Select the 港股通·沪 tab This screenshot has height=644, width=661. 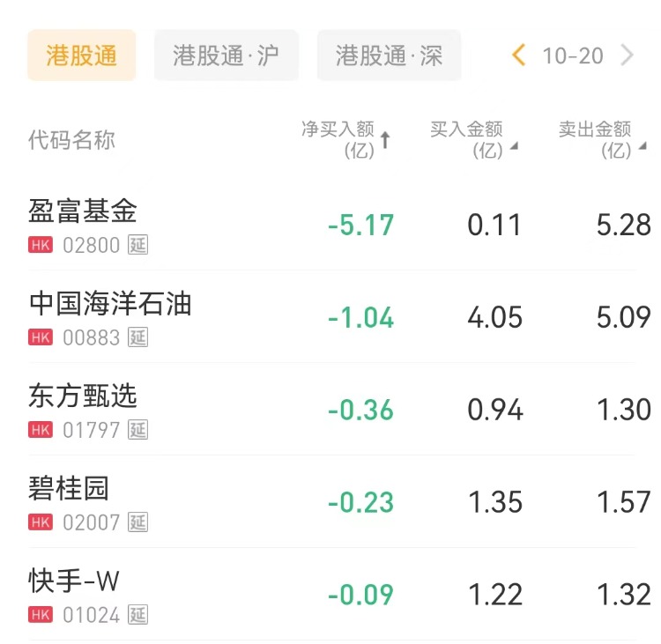tap(227, 56)
